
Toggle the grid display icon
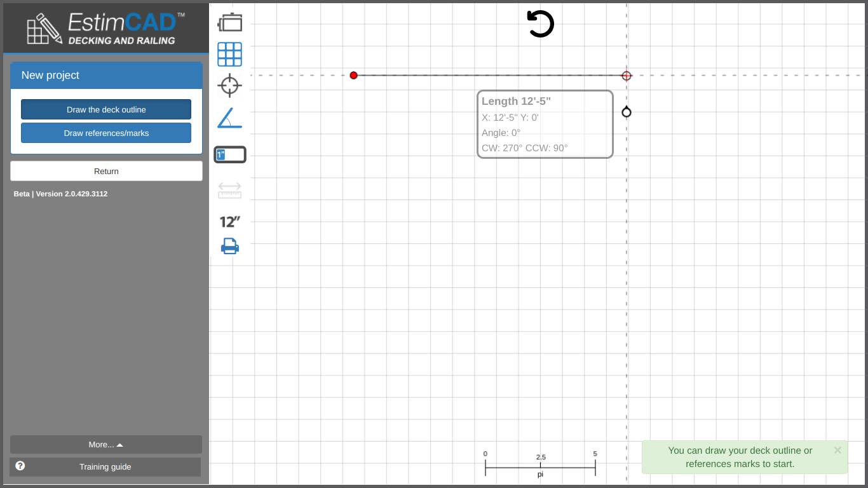pyautogui.click(x=230, y=55)
